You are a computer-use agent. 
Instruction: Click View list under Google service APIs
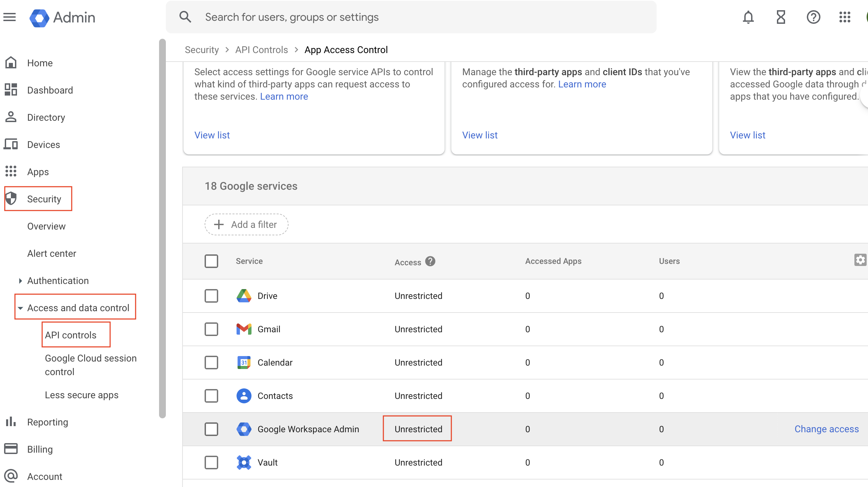pos(212,135)
